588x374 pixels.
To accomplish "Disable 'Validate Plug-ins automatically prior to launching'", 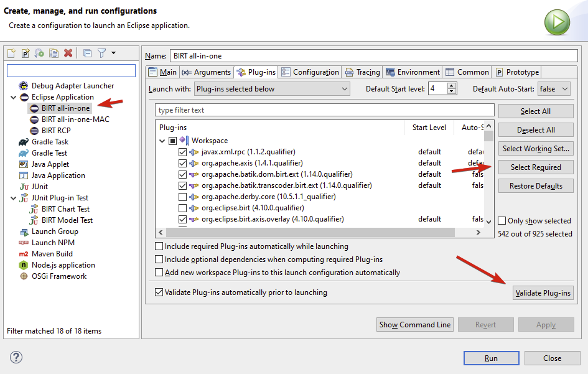I will [159, 292].
